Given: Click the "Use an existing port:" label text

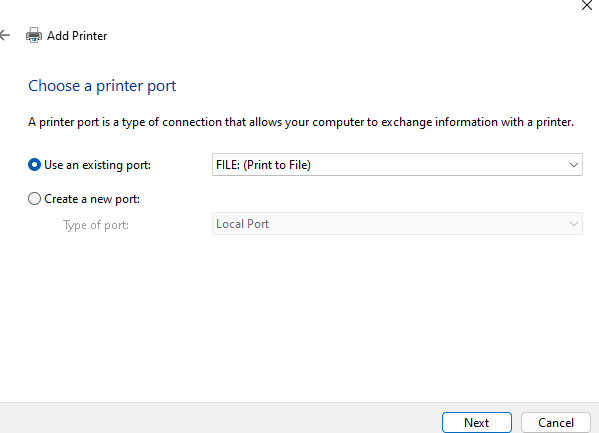Looking at the screenshot, I should point(97,165).
